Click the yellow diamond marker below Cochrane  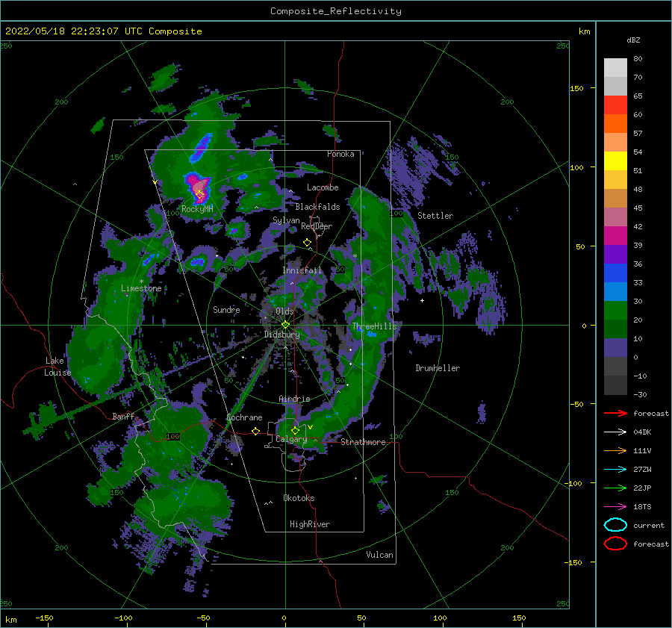(256, 431)
